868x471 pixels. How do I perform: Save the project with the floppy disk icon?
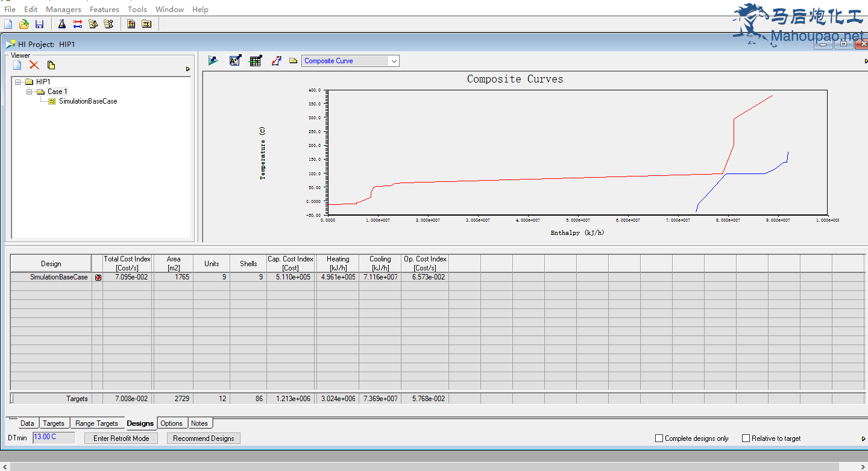pos(40,24)
